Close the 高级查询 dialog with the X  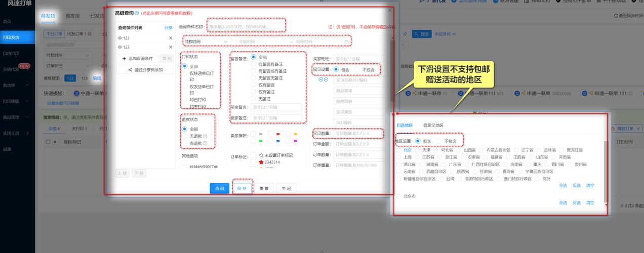(x=389, y=10)
